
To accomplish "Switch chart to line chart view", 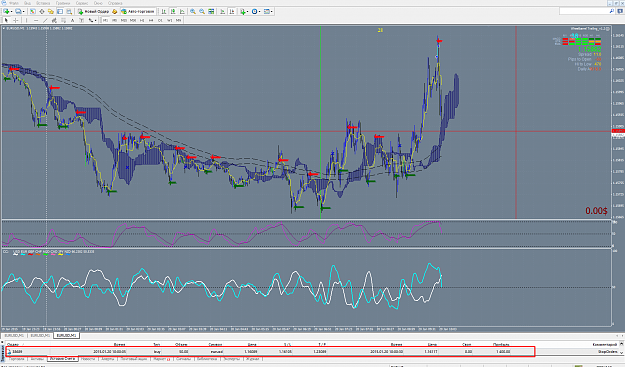I will click(x=182, y=12).
